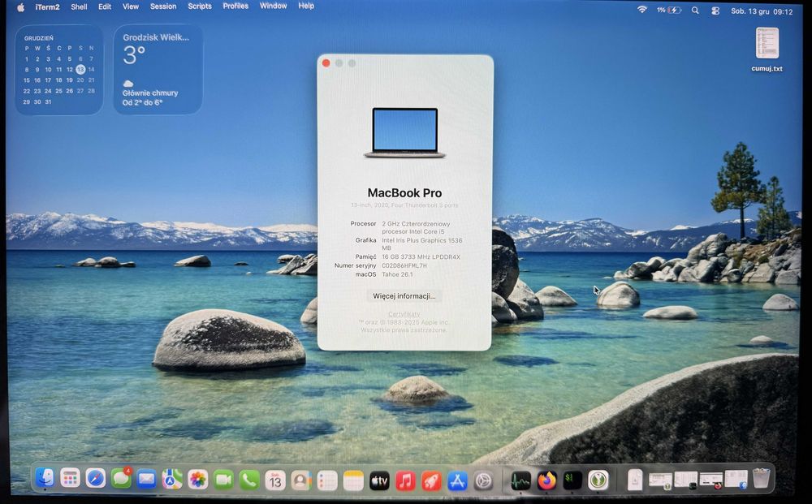Viewport: 812px width, 504px height.
Task: Click the Głównie chmury weather condition text
Action: pyautogui.click(x=150, y=93)
